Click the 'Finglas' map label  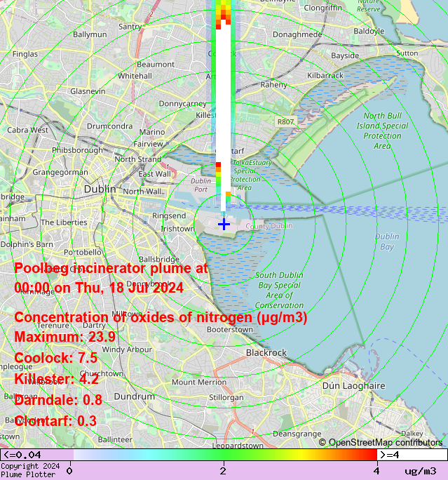tap(25, 54)
